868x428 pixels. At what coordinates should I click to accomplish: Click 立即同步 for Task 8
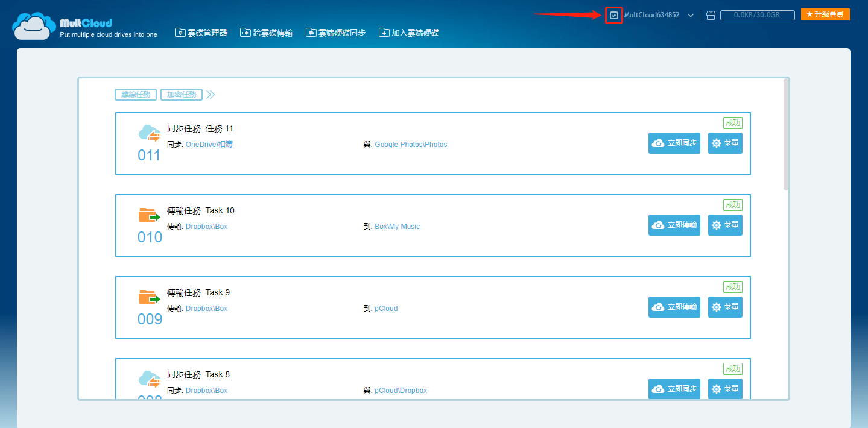click(x=674, y=389)
